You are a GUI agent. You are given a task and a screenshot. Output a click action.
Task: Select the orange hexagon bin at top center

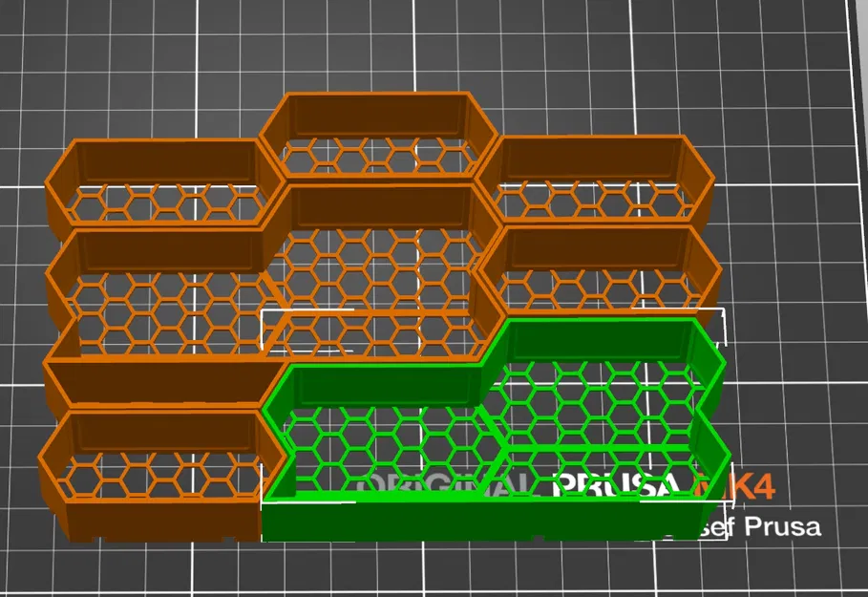click(379, 136)
